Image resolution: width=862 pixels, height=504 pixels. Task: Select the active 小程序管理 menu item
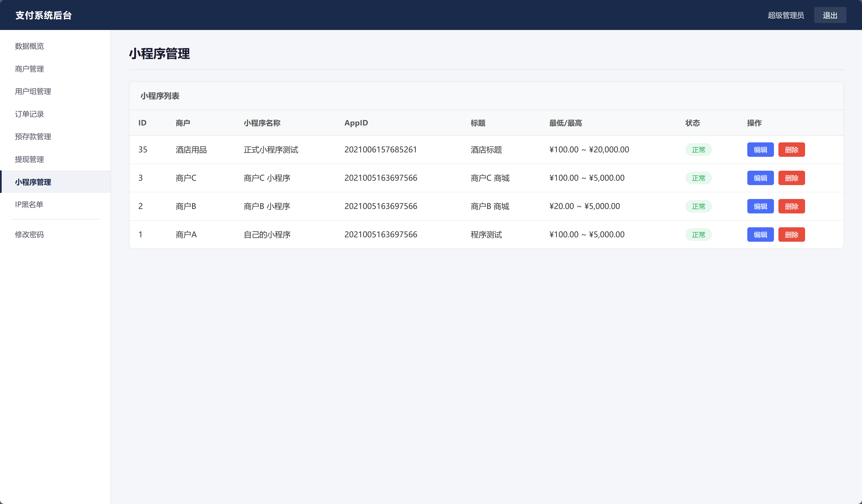click(x=55, y=182)
